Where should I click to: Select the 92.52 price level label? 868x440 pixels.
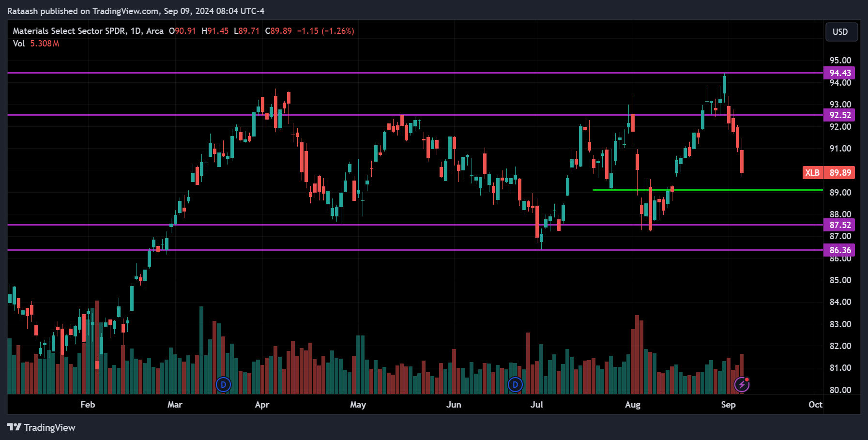click(839, 115)
